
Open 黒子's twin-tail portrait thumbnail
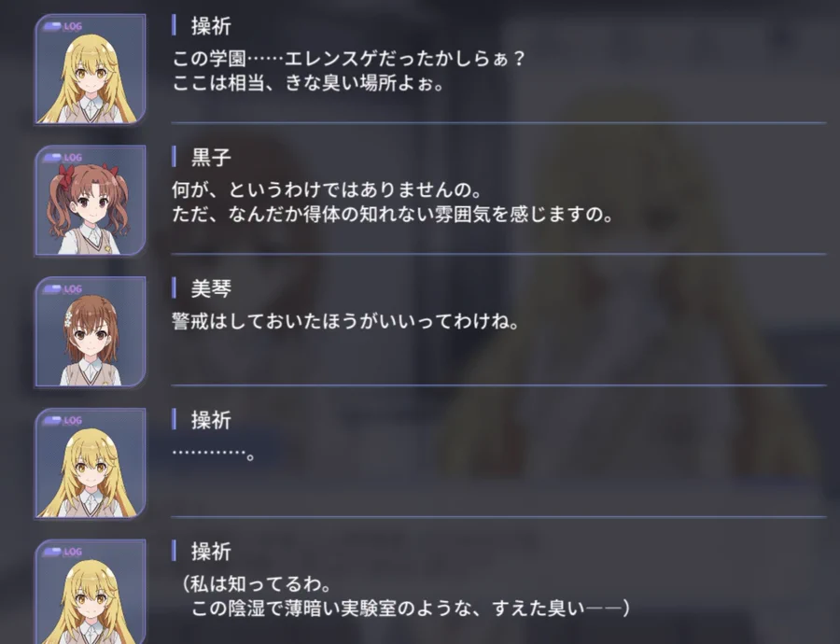coord(90,201)
